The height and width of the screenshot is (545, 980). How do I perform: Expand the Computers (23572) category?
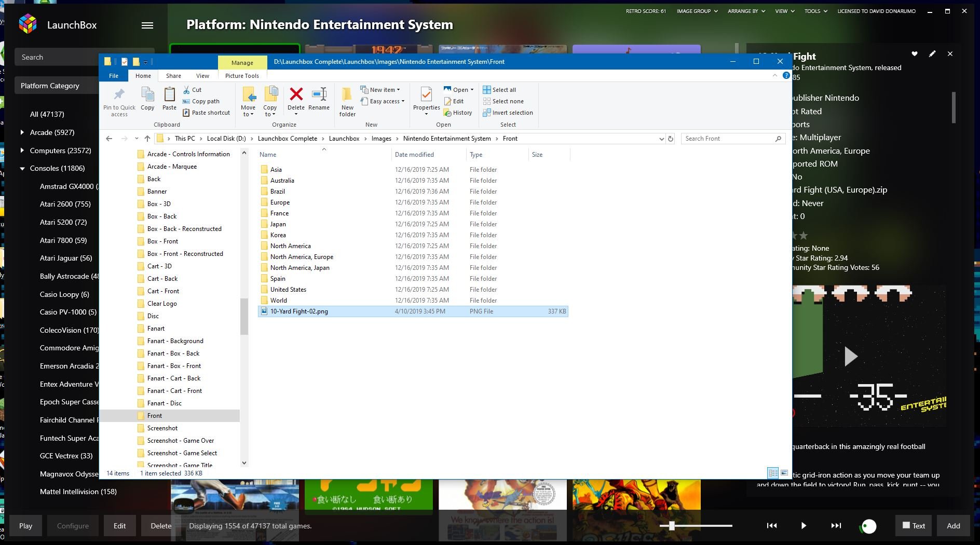click(22, 151)
